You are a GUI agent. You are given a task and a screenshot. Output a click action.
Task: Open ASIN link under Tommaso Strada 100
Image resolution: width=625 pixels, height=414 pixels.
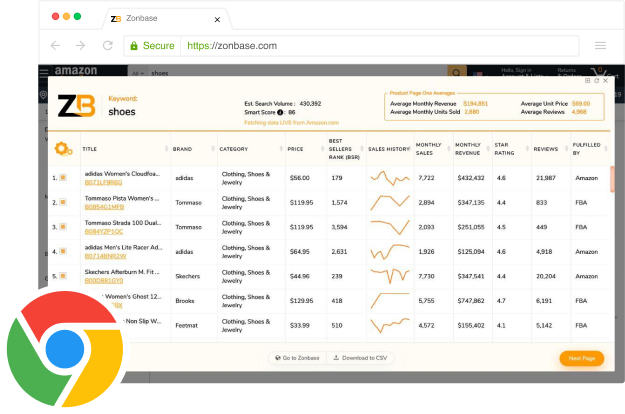tap(104, 232)
